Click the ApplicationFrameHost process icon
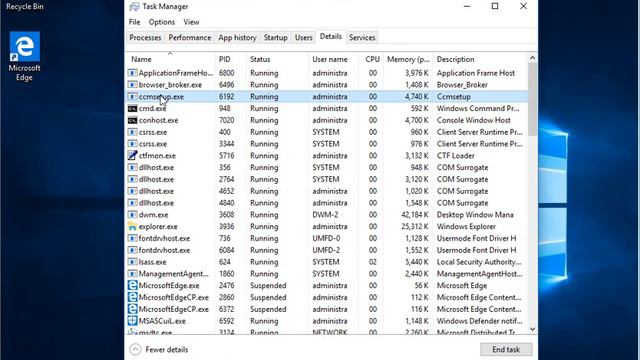640x360 pixels. tap(132, 73)
